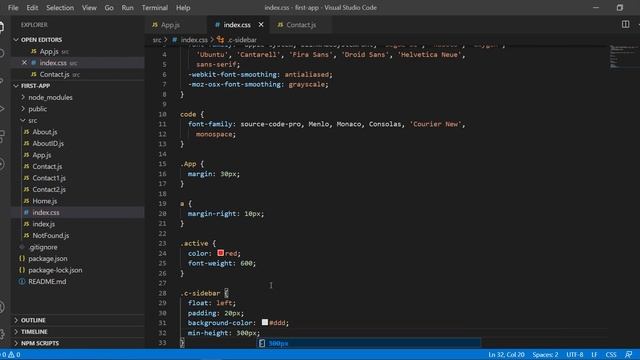The height and width of the screenshot is (360, 640).
Task: Click the 'monospace' value on line 12
Action: 214,134
